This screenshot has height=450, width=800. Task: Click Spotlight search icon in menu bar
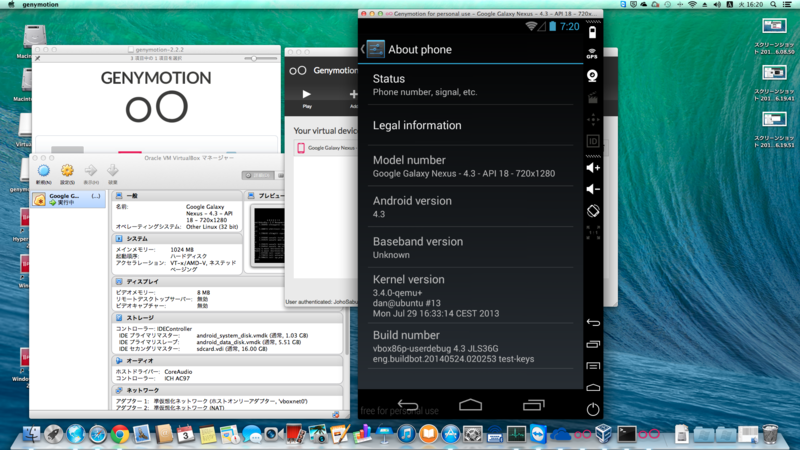(x=773, y=4)
